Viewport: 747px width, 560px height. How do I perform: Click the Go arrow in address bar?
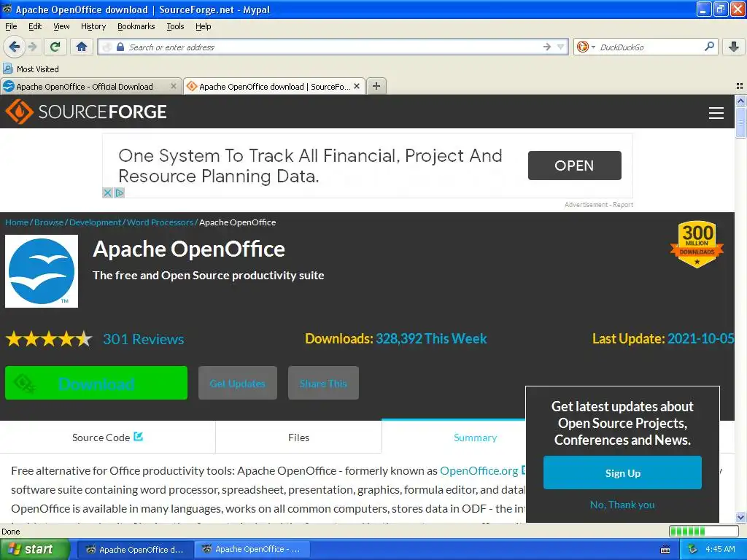pos(546,47)
